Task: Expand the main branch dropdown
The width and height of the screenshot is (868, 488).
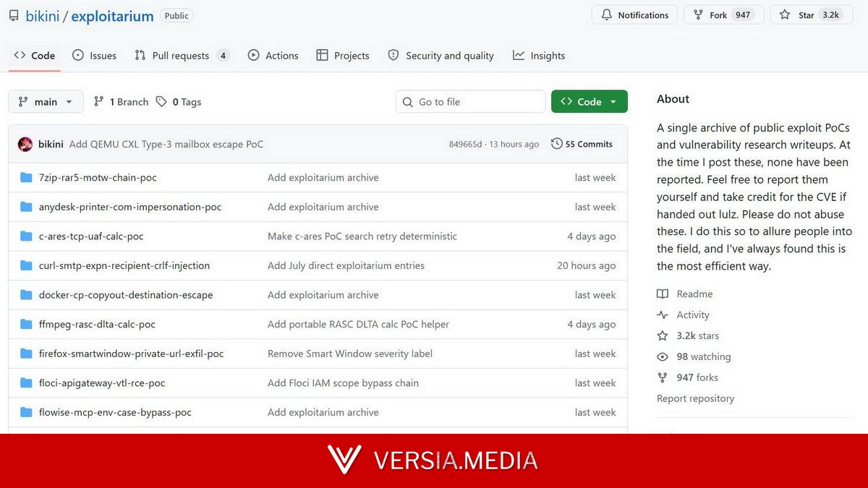Action: coord(46,102)
